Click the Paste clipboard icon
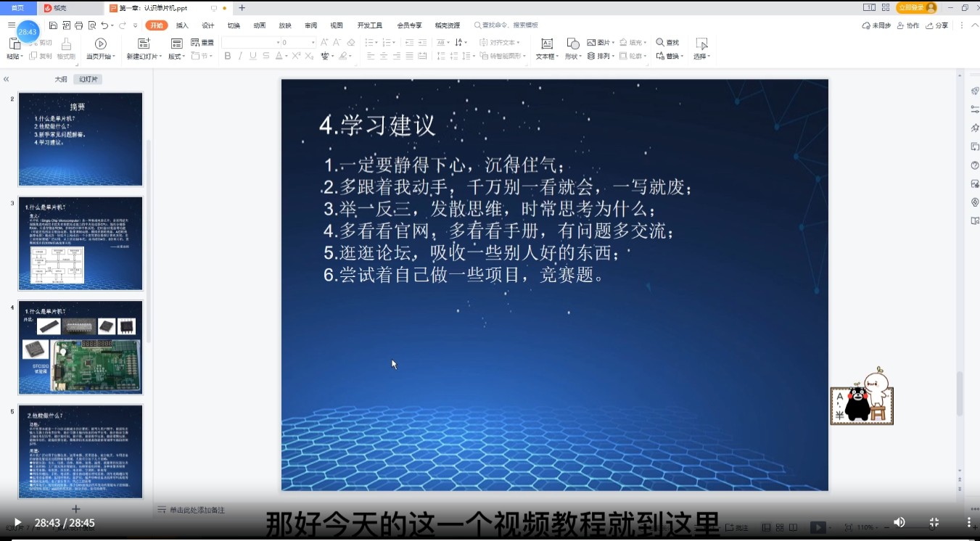980x541 pixels. click(15, 44)
